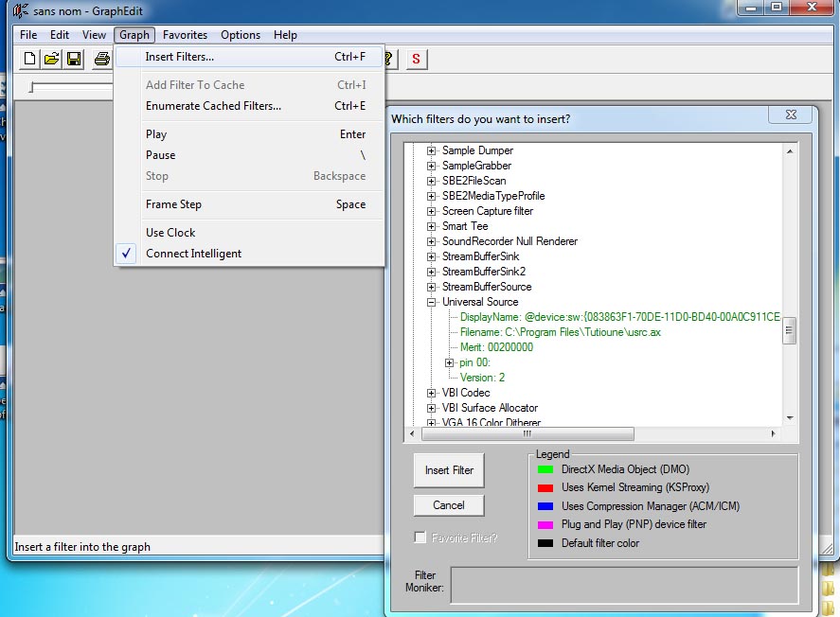Expand the SBE2MediaTypeProfile node
Image resolution: width=840 pixels, height=617 pixels.
tap(431, 197)
